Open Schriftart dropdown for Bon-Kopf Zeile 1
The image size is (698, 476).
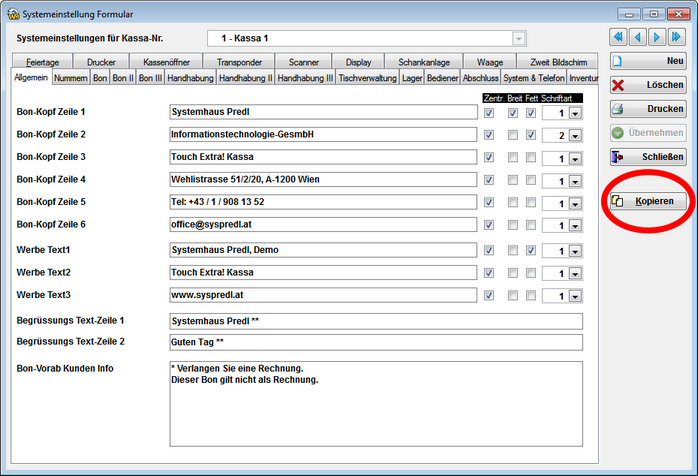click(x=575, y=114)
